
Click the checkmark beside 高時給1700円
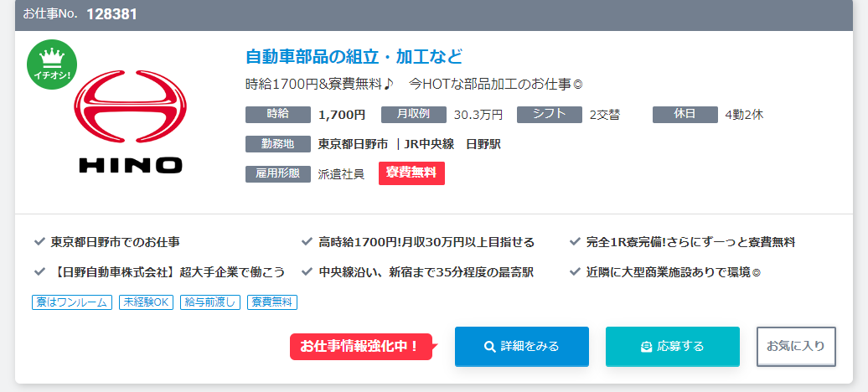coord(307,242)
